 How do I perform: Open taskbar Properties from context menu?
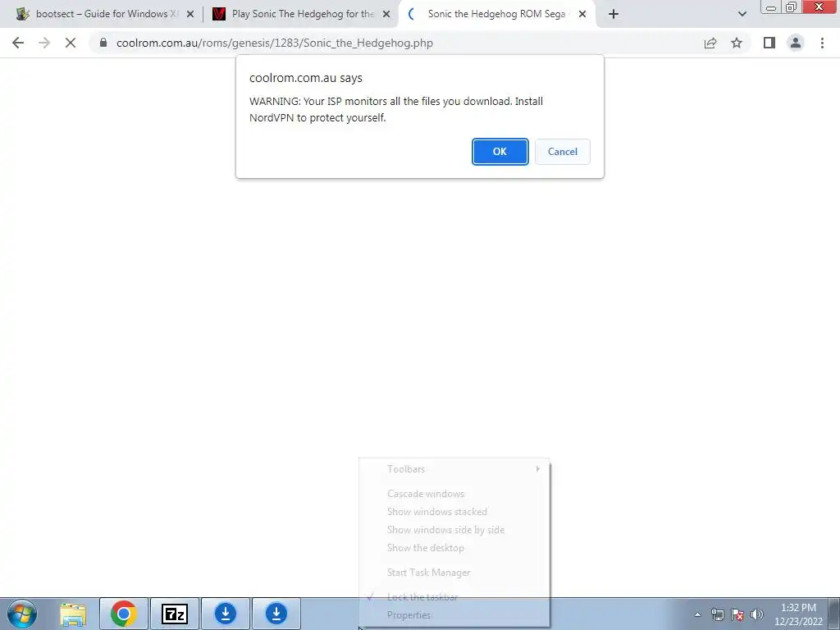coord(454,615)
